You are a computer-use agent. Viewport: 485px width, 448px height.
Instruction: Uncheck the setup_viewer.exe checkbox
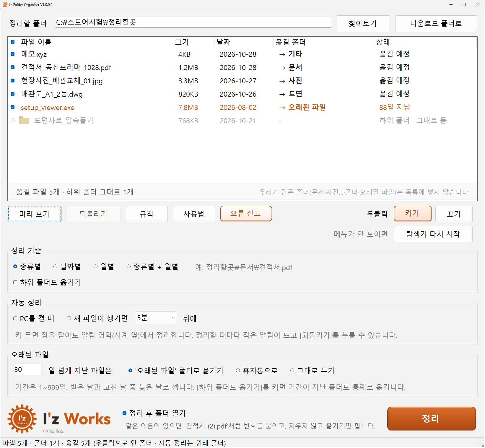pyautogui.click(x=13, y=107)
